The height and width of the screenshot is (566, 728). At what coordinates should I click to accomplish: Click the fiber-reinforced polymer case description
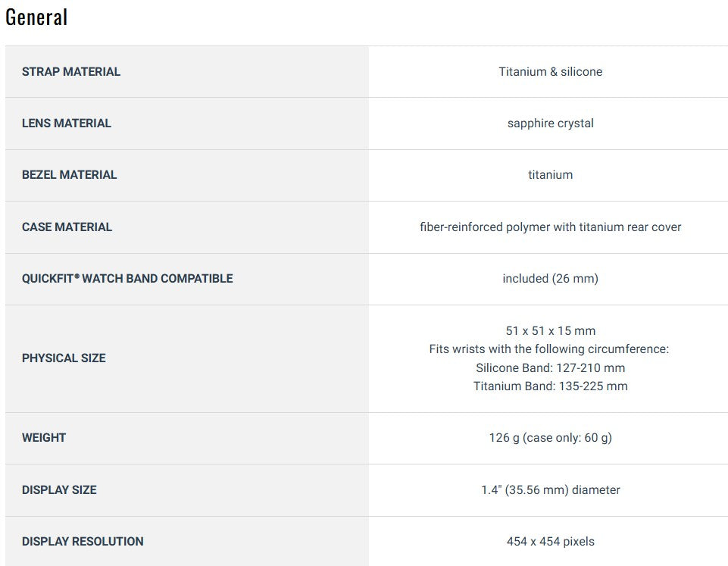(550, 227)
